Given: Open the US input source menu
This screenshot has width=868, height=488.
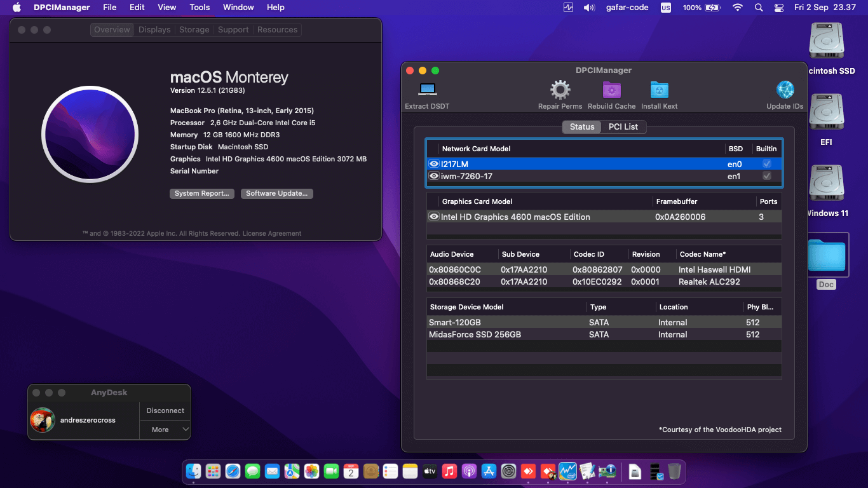Looking at the screenshot, I should coord(666,8).
